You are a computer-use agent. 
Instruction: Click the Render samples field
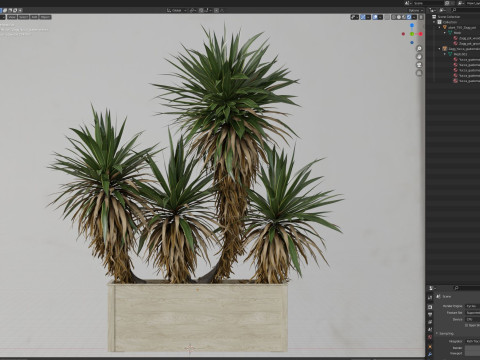pos(473,348)
